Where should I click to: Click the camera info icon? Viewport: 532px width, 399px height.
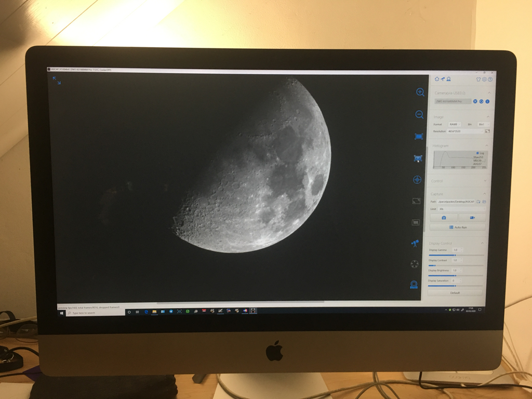487,101
